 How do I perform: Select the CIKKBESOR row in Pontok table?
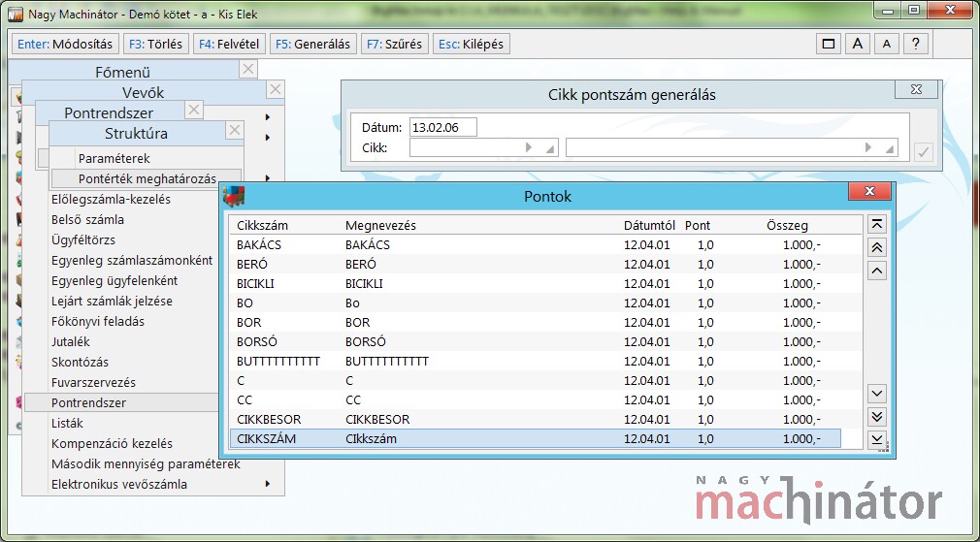pyautogui.click(x=536, y=419)
